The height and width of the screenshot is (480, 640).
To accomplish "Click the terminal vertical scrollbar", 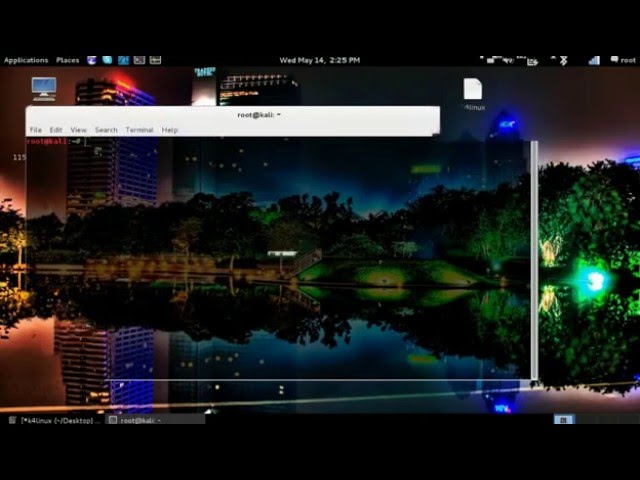I will [x=534, y=260].
